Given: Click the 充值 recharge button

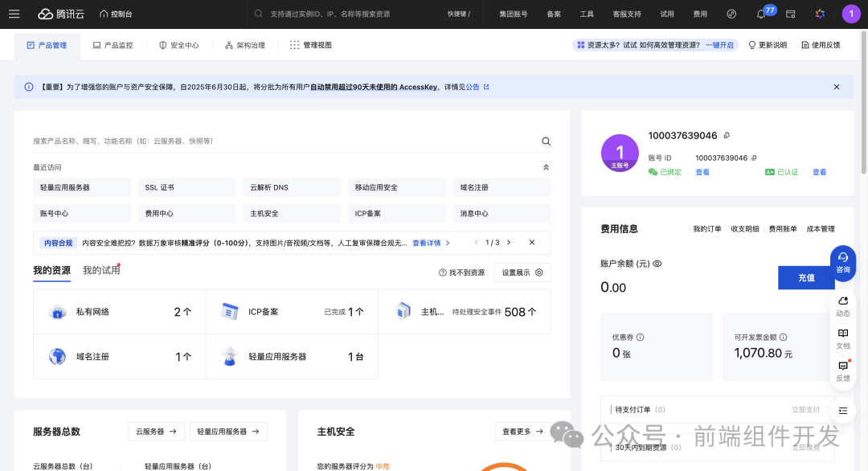Looking at the screenshot, I should [806, 277].
